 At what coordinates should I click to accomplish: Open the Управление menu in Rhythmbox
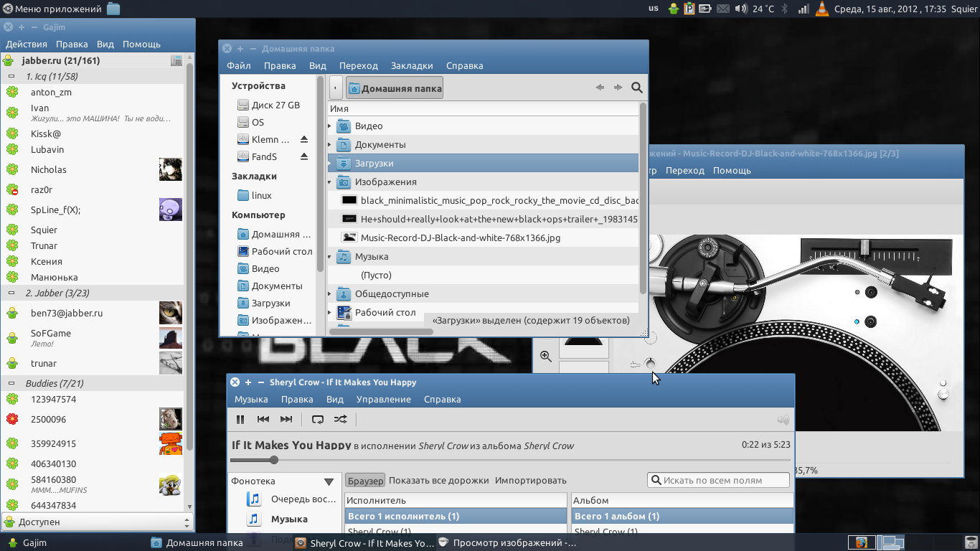point(384,400)
